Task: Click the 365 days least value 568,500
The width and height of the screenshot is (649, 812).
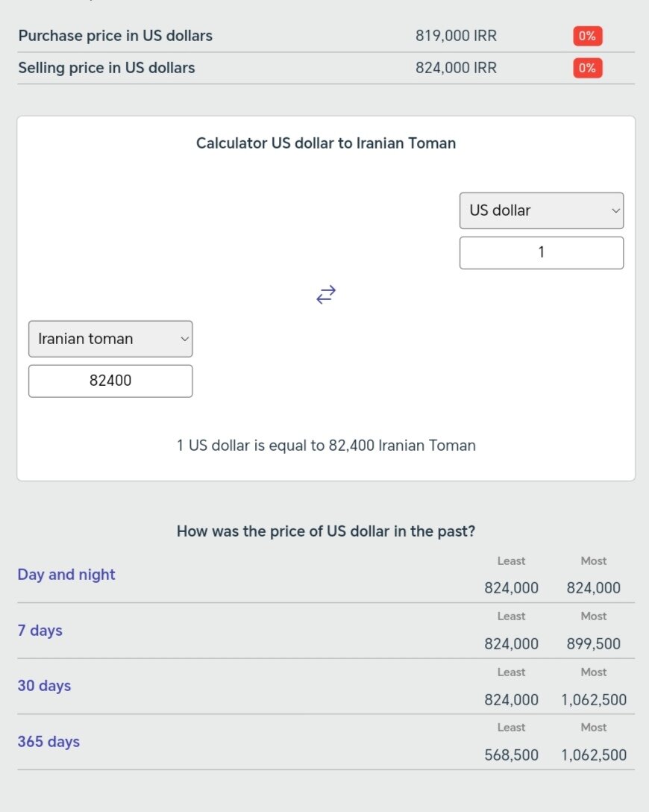Action: (511, 755)
